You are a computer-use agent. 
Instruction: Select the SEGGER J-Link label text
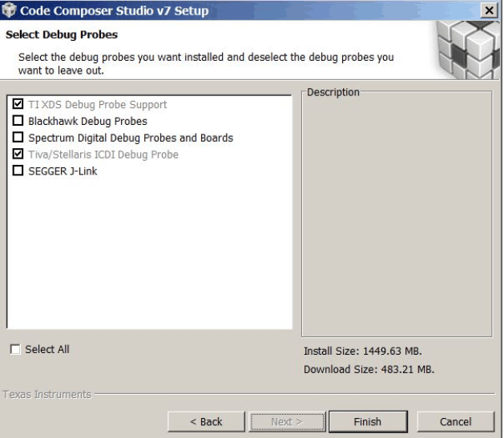[62, 171]
